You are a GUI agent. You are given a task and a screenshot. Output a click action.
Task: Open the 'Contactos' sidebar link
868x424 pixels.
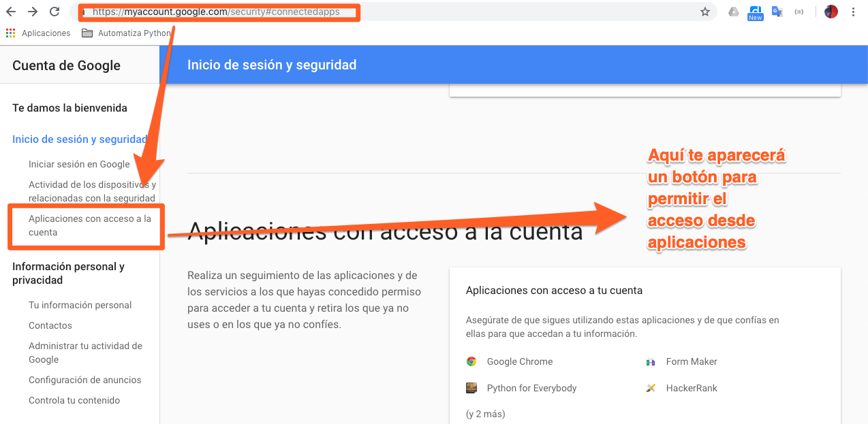(50, 325)
